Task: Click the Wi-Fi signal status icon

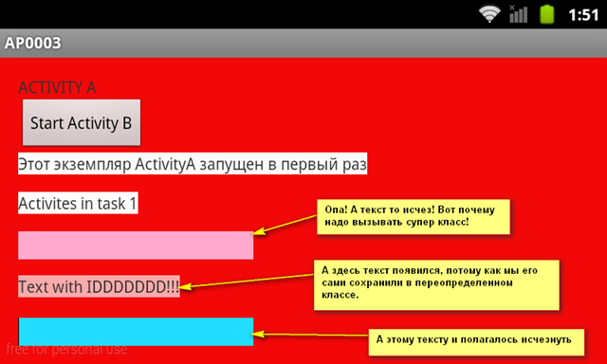Action: pos(489,14)
